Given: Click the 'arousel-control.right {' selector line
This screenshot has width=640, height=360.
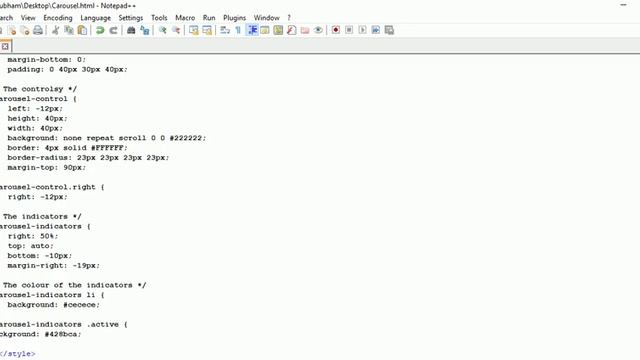Looking at the screenshot, I should [52, 187].
